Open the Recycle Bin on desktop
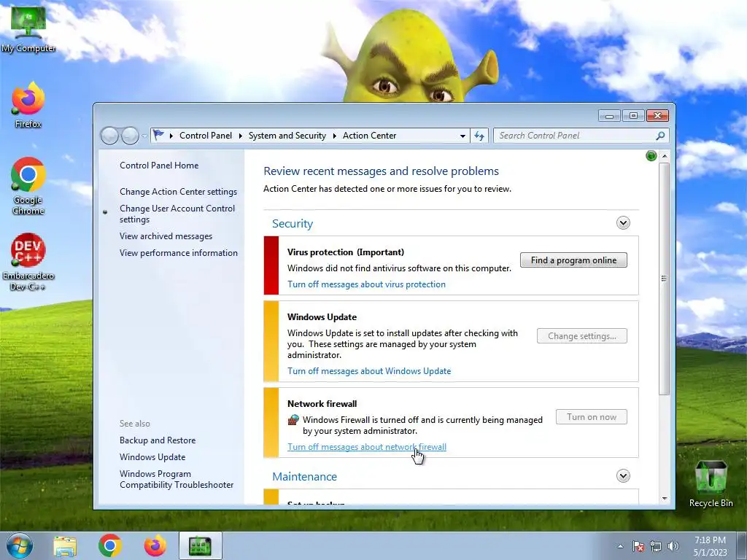 click(711, 483)
